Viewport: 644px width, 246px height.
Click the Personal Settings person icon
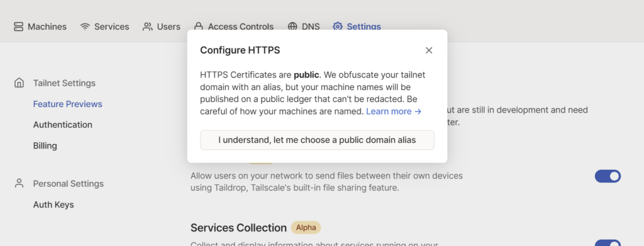(19, 184)
